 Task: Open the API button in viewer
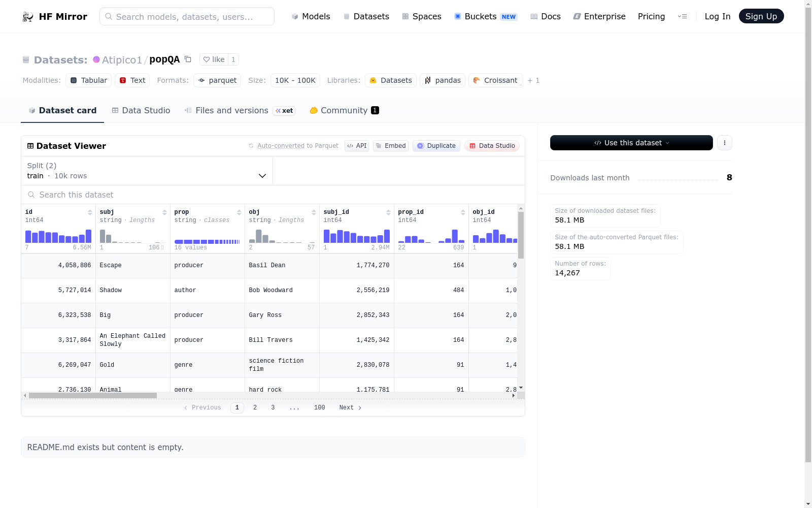pyautogui.click(x=357, y=146)
